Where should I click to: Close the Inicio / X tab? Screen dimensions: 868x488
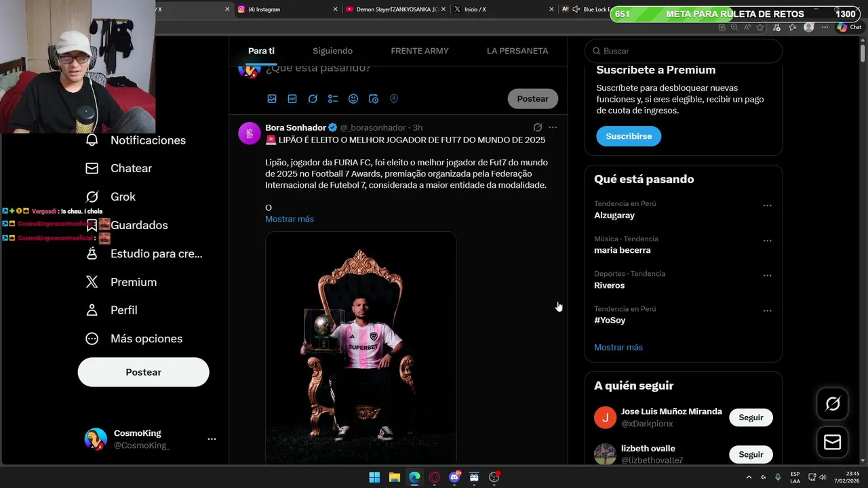pyautogui.click(x=551, y=9)
